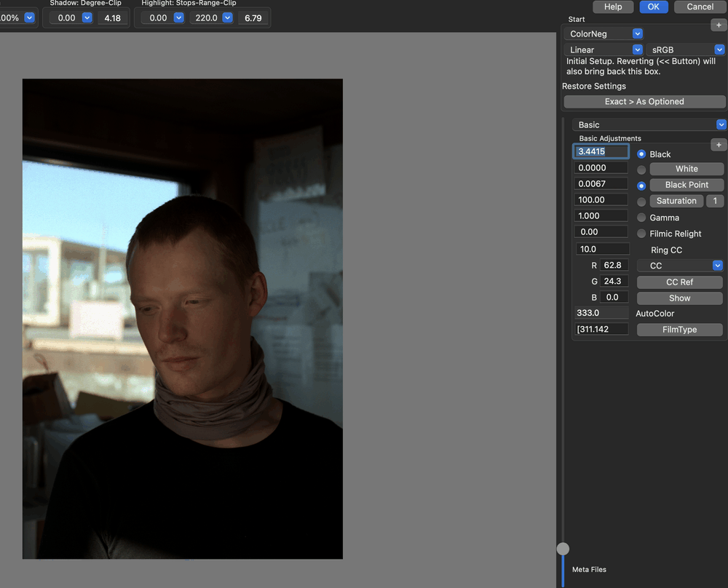Click the Shadow clip value 4.18
This screenshot has height=588, width=728.
tap(112, 18)
